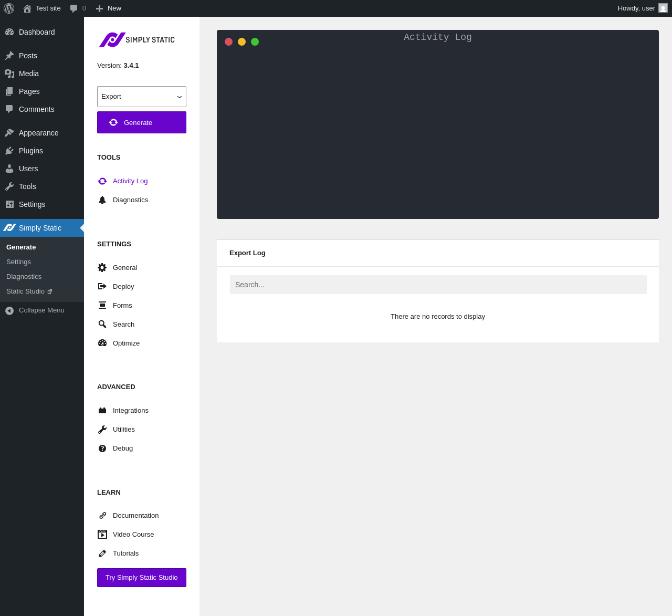Click the Video Course film icon
The width and height of the screenshot is (672, 616).
[102, 535]
